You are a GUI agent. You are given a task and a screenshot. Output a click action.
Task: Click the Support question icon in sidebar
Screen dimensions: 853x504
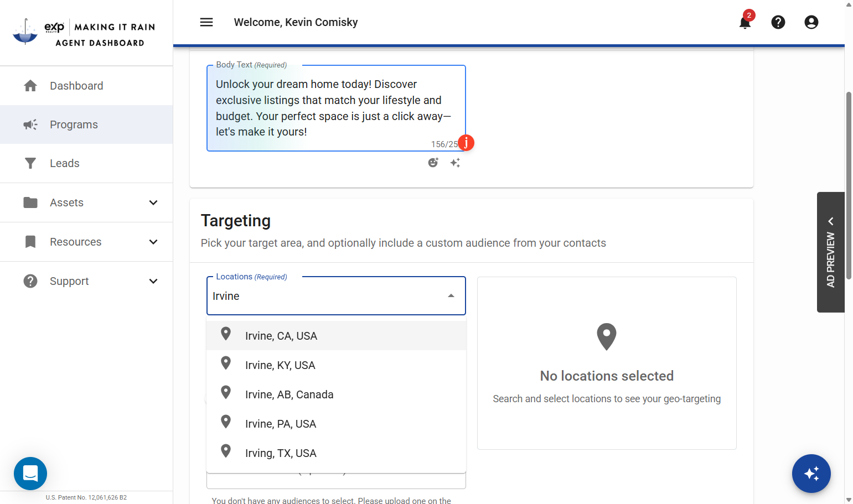[30, 281]
